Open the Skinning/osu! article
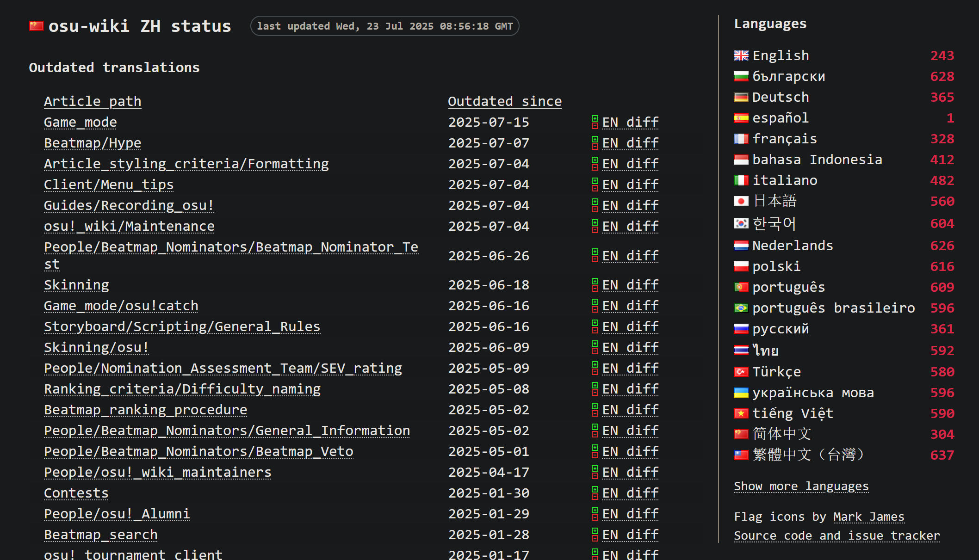The width and height of the screenshot is (979, 560). (97, 347)
